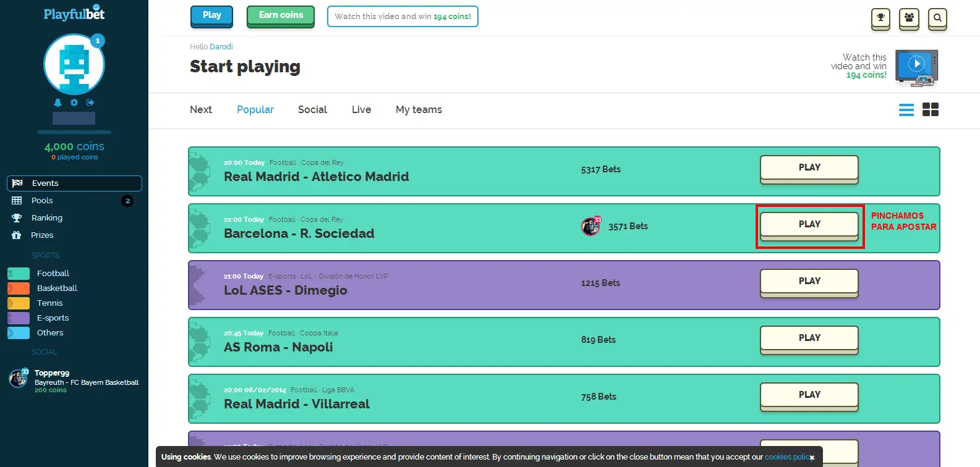Click the 4,000 coins balance
The image size is (980, 467).
pyautogui.click(x=74, y=147)
